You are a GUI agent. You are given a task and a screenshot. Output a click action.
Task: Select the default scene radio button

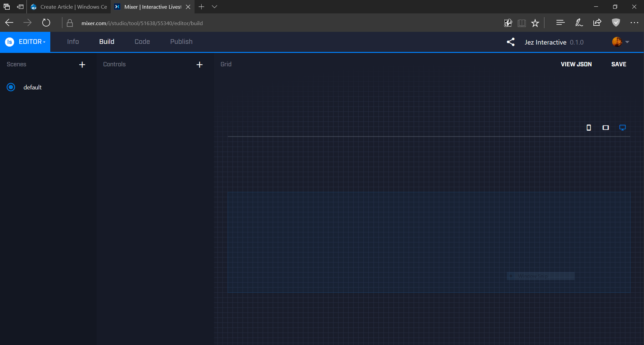click(x=11, y=87)
